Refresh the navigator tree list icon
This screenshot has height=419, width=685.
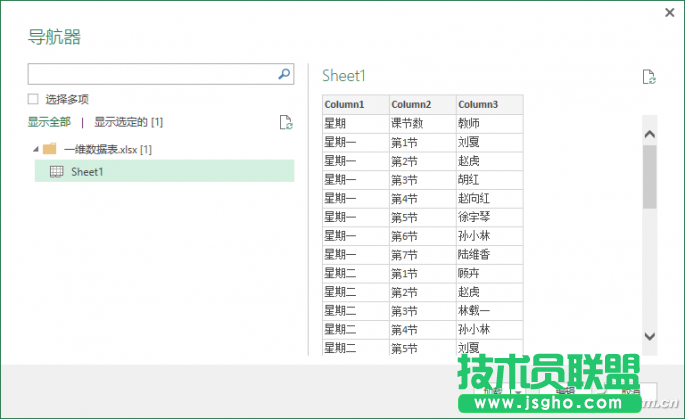[x=286, y=122]
